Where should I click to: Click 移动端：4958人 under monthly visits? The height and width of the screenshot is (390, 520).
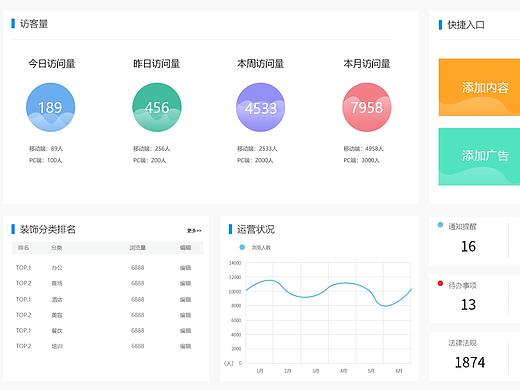coord(364,149)
